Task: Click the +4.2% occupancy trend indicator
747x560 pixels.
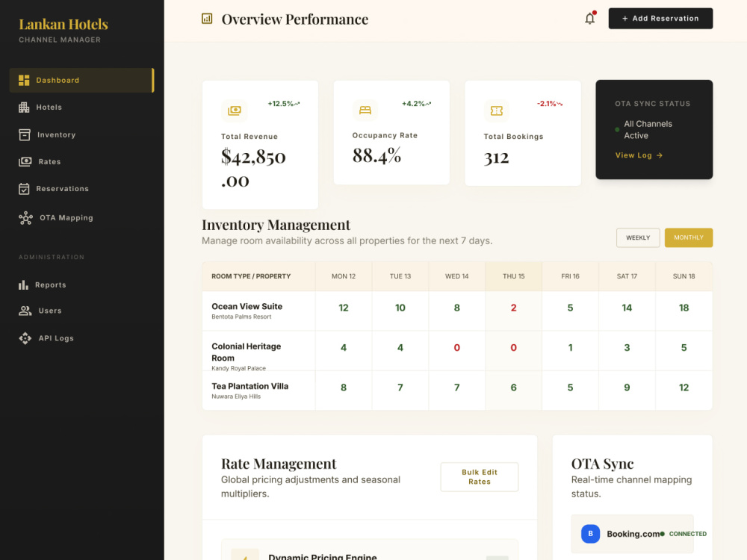Action: tap(416, 103)
